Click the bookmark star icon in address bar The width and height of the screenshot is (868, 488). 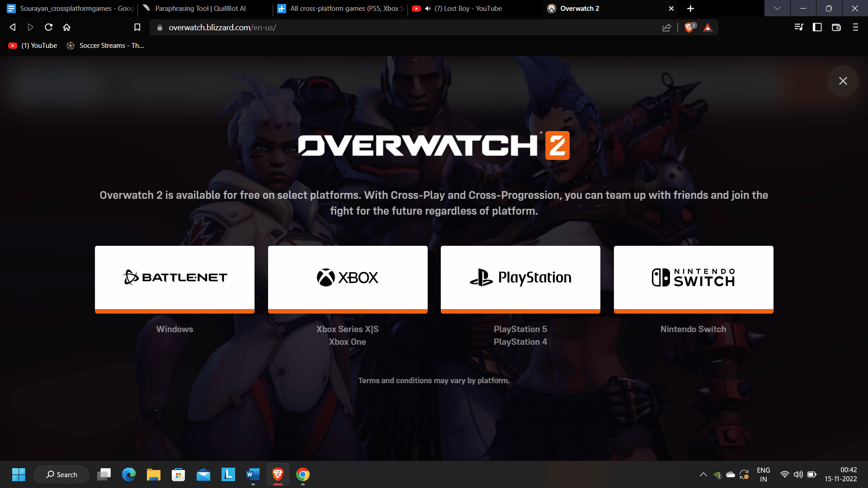[137, 28]
